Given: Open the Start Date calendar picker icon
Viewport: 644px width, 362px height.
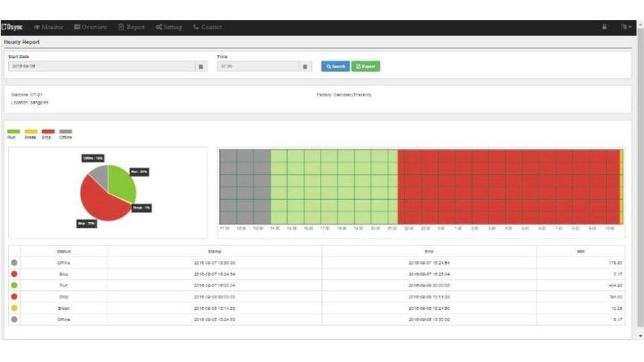Looking at the screenshot, I should coord(201,67).
